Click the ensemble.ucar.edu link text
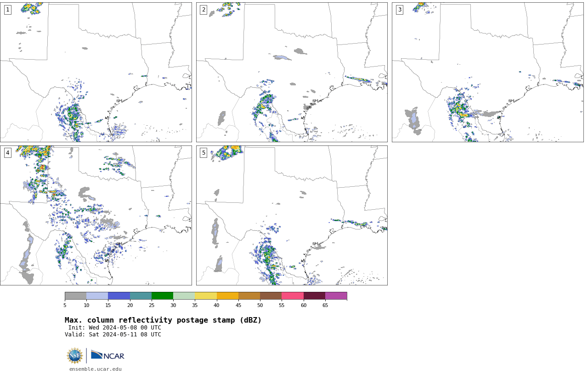This screenshot has width=588, height=374. point(96,369)
